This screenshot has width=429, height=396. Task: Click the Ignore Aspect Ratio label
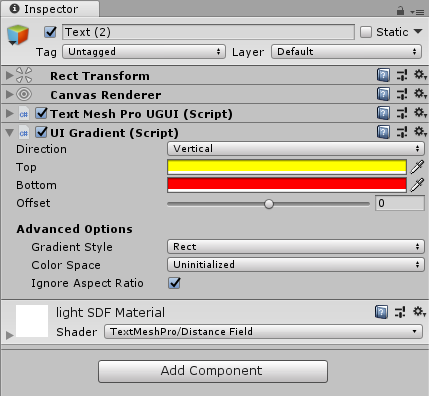[x=87, y=283]
